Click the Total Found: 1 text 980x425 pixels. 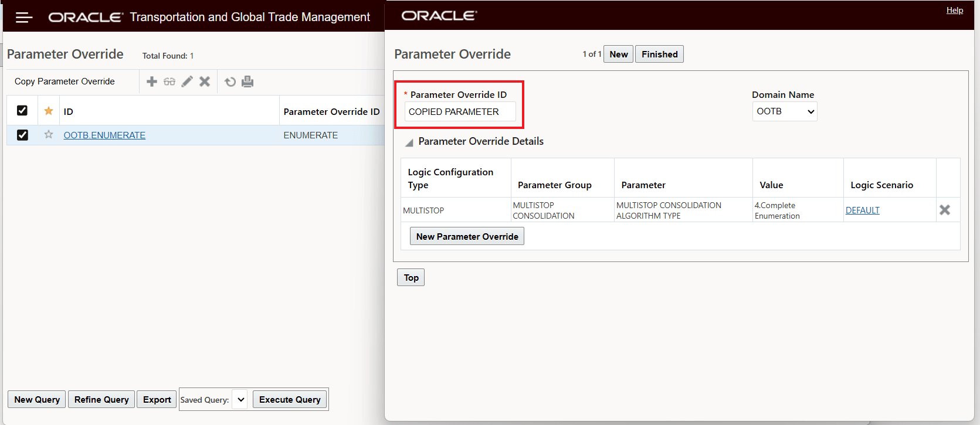point(168,56)
